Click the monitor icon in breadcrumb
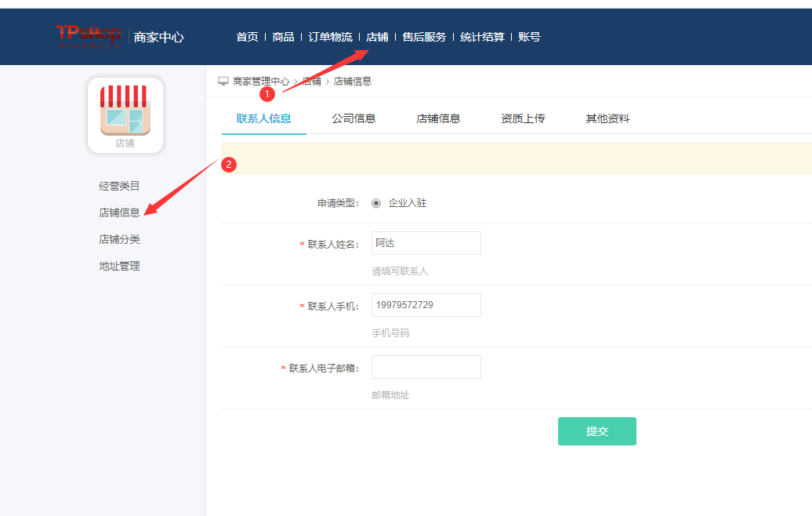 click(x=223, y=81)
